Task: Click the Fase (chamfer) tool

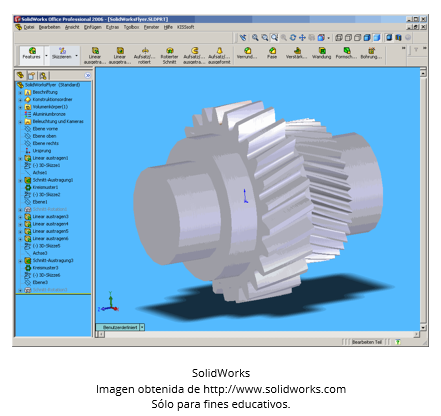Action: tap(272, 53)
